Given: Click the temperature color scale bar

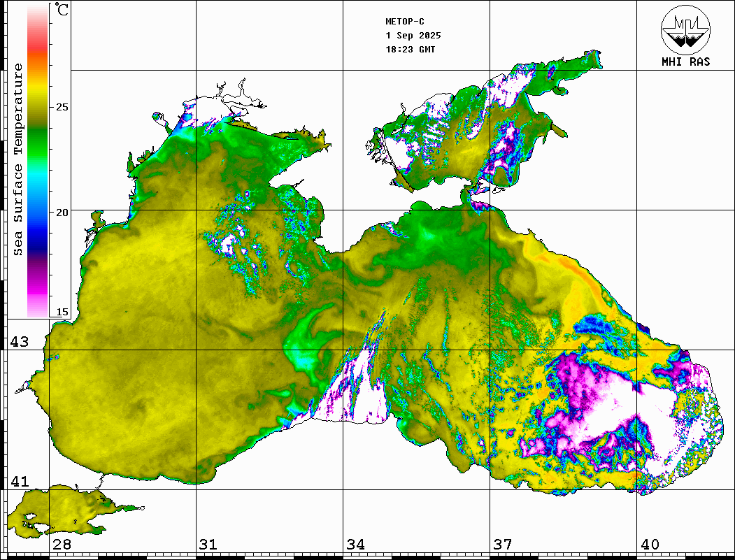Looking at the screenshot, I should (x=38, y=161).
